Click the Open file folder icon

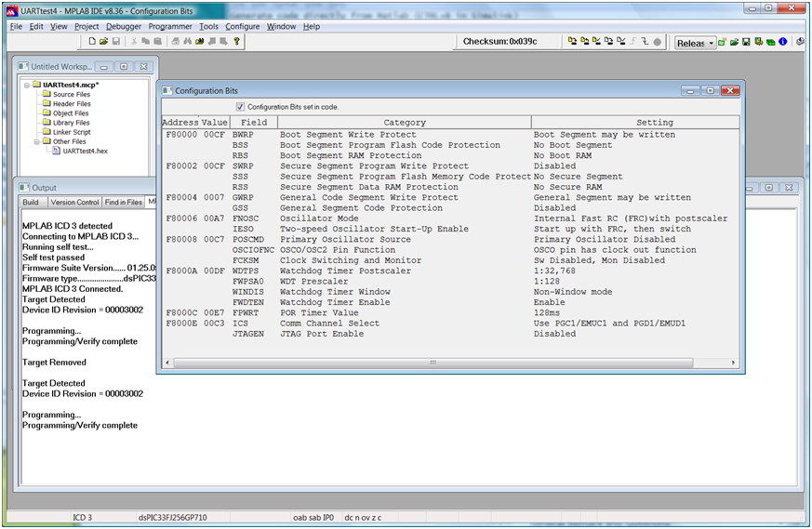[x=103, y=41]
